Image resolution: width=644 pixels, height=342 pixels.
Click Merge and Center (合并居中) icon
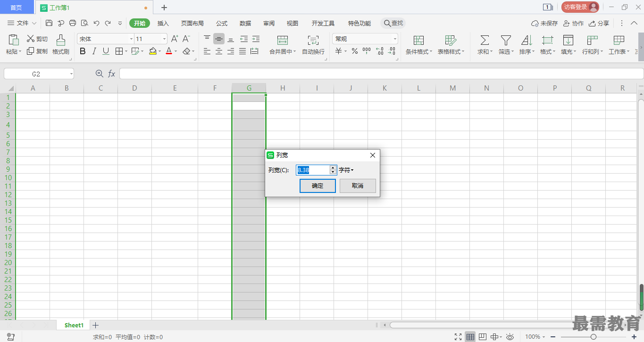point(283,40)
